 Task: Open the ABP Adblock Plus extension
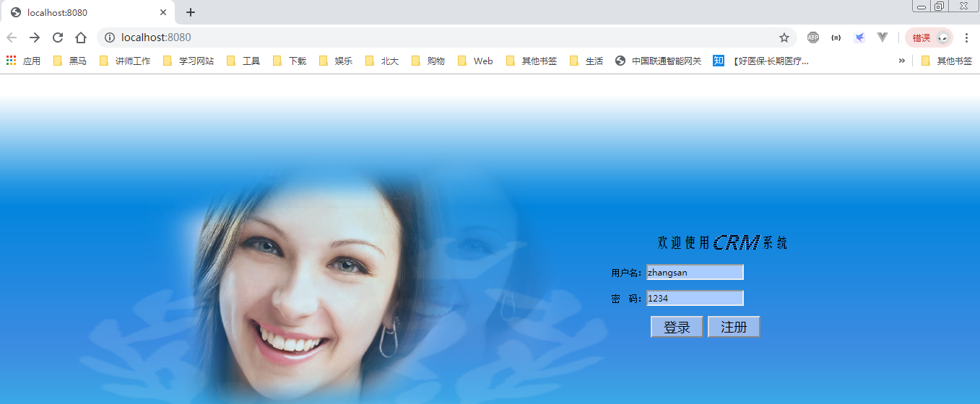tap(813, 38)
